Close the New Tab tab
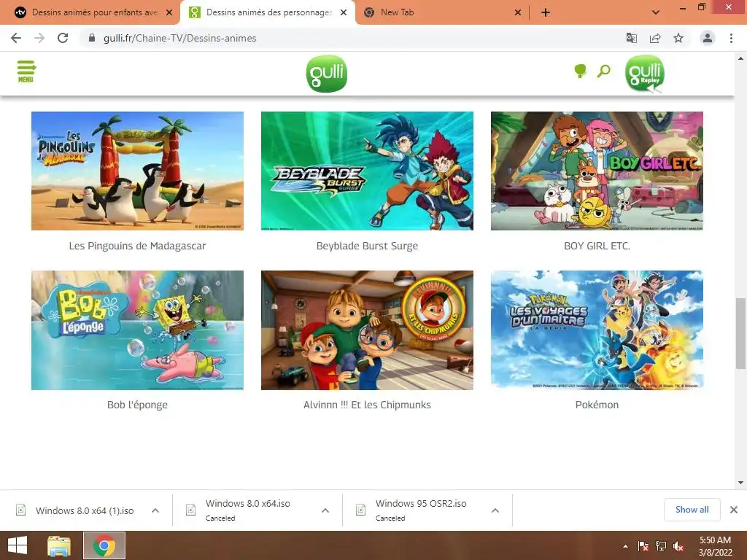Image resolution: width=747 pixels, height=560 pixels. 518,12
